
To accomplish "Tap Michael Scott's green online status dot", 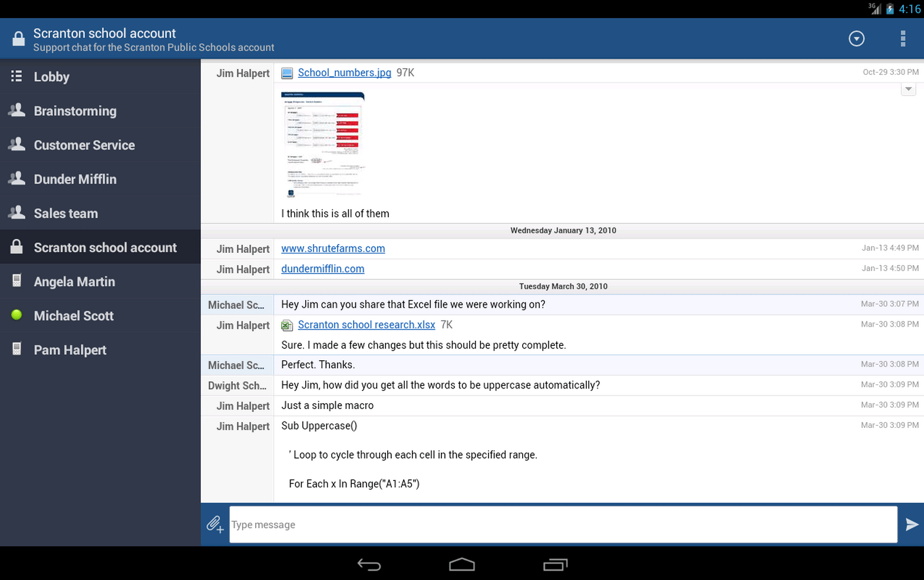I will tap(16, 315).
